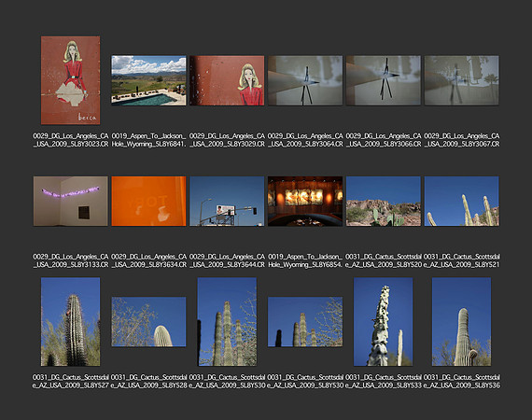Click the tripod shadow thumbnail 5L8Y3066
532x420 pixels.
(x=384, y=80)
